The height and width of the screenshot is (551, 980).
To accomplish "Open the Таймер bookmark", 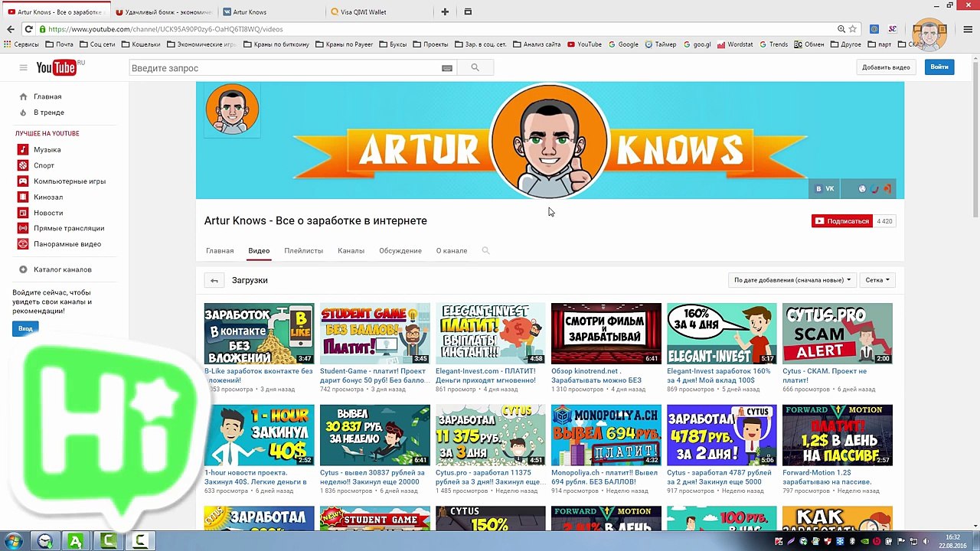I will coord(660,44).
